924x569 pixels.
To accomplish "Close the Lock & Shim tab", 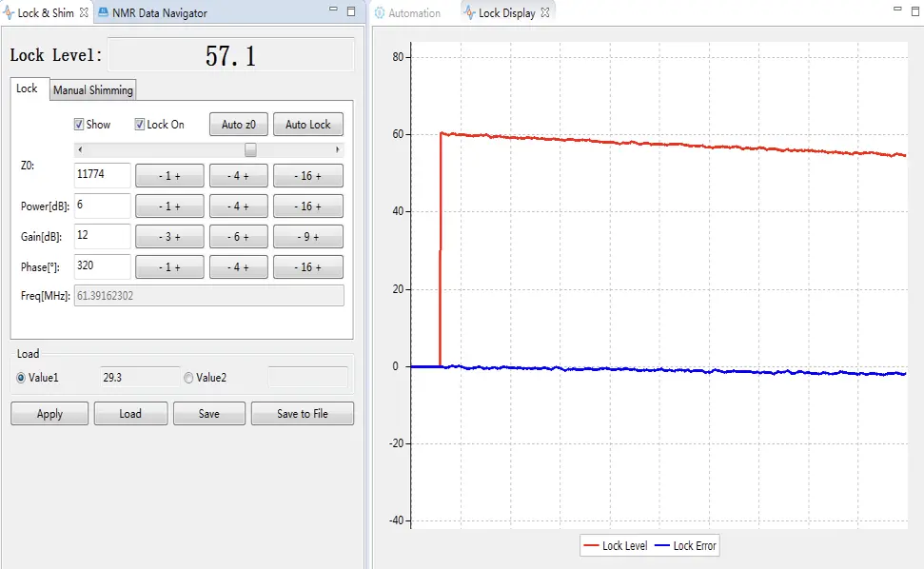I will pyautogui.click(x=84, y=13).
